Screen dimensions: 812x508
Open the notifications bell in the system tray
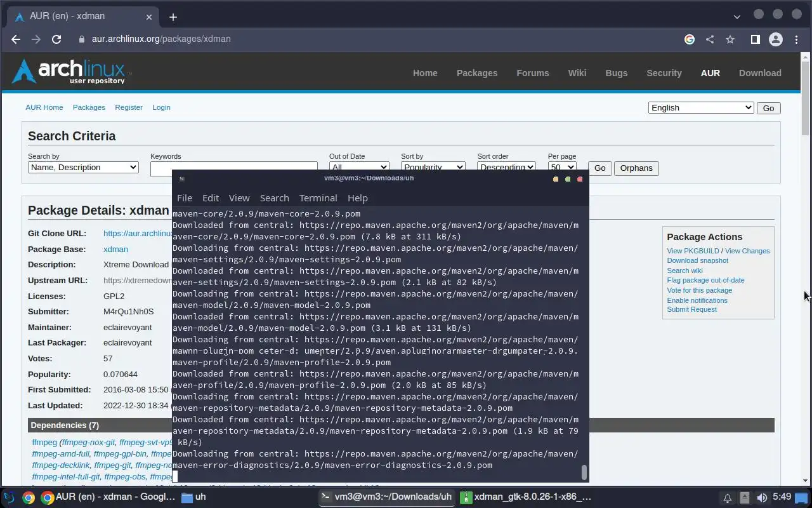coord(728,498)
